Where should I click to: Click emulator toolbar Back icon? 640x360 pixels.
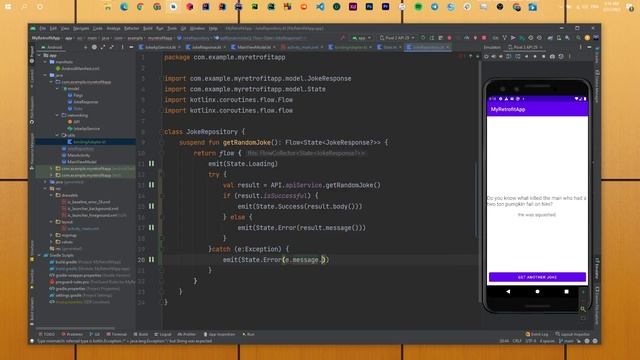click(x=527, y=57)
